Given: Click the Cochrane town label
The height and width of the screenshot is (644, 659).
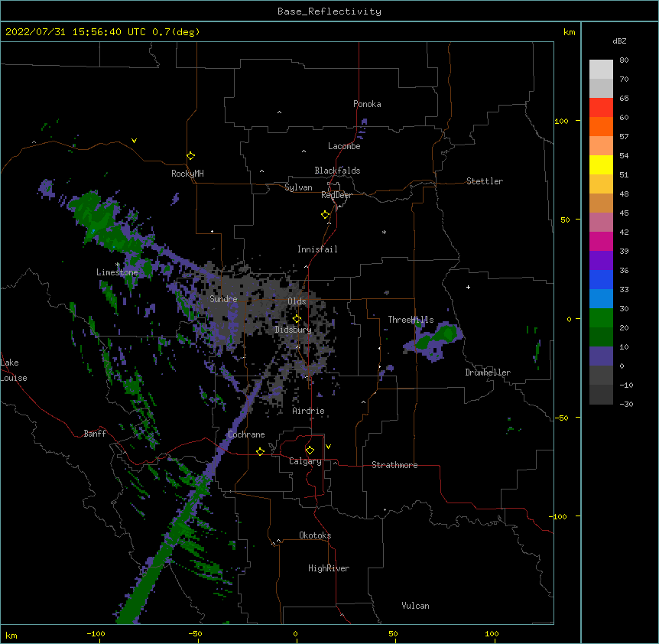Looking at the screenshot, I should click(x=246, y=434).
